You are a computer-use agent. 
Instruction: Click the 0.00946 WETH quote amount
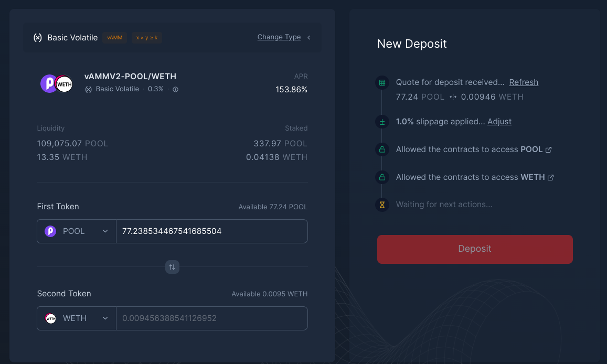tap(492, 97)
